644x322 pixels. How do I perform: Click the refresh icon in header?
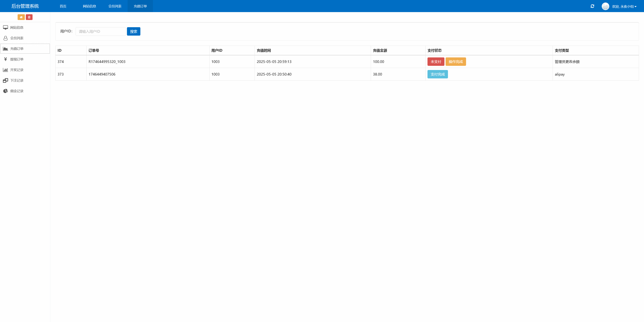(592, 6)
